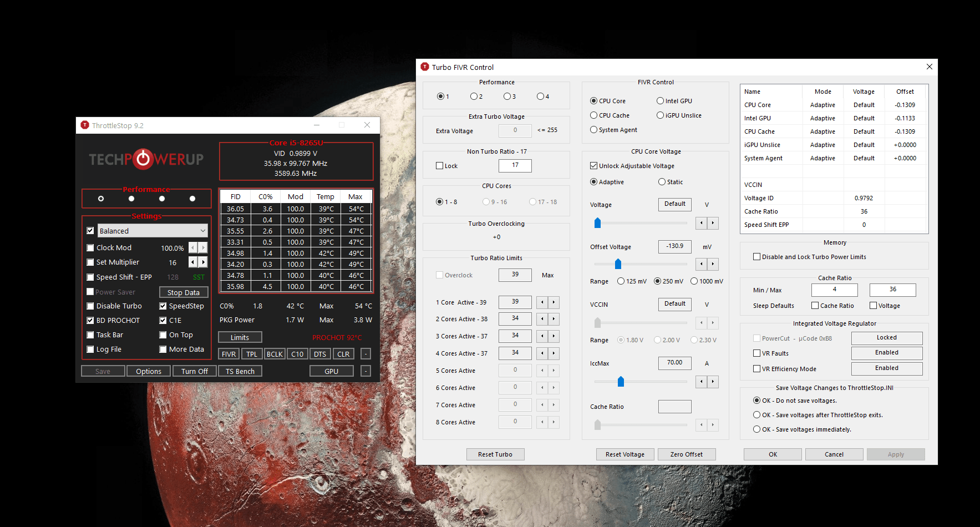Confirm with OK in FIVR window
Image resolution: width=980 pixels, height=527 pixels.
(773, 454)
